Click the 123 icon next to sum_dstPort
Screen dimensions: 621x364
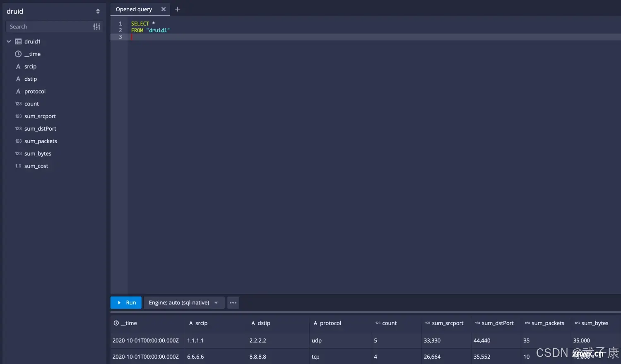click(x=18, y=129)
